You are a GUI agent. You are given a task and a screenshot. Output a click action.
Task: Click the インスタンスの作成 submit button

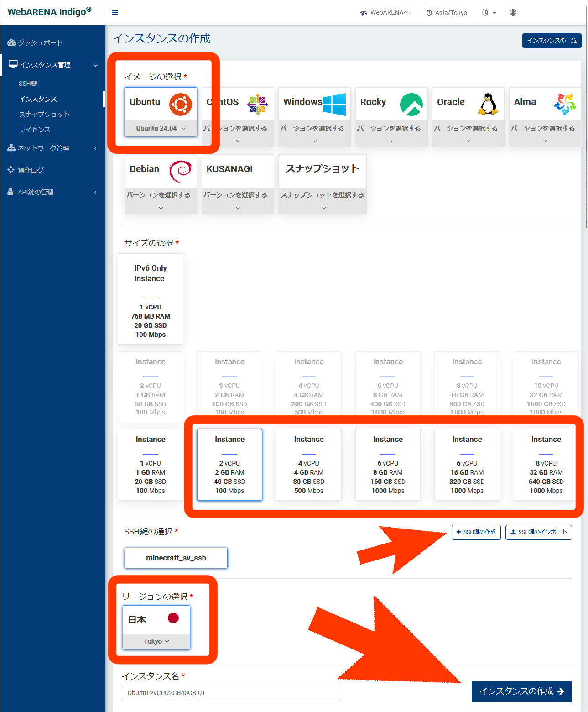coord(522,691)
